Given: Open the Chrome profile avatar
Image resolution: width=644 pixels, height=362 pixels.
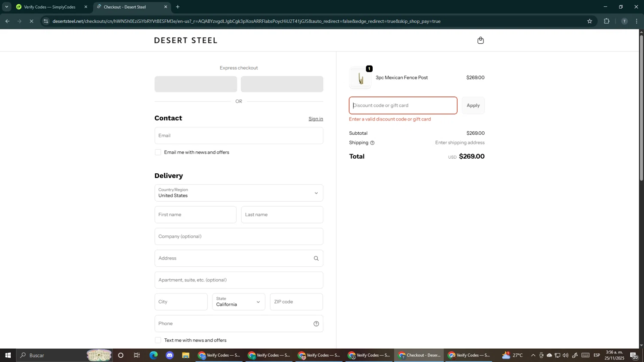Looking at the screenshot, I should pos(624,21).
